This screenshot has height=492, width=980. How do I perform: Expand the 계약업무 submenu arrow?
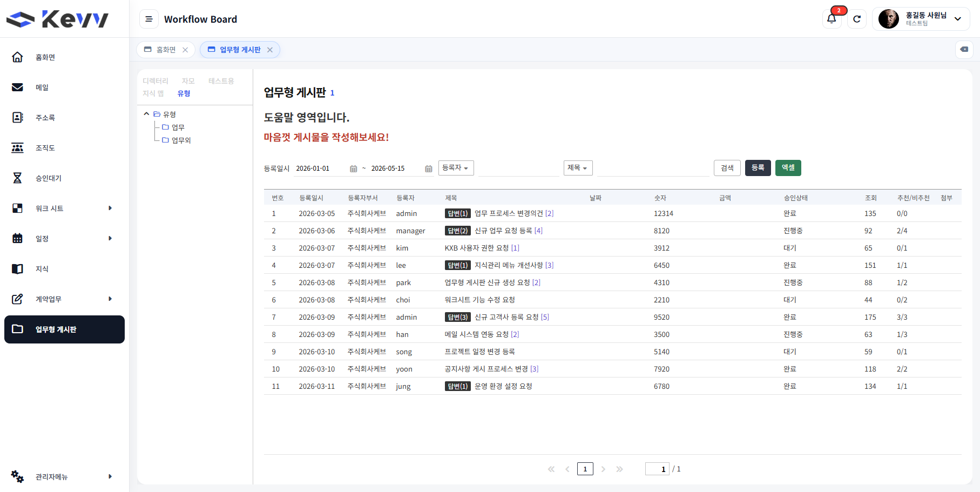[110, 299]
